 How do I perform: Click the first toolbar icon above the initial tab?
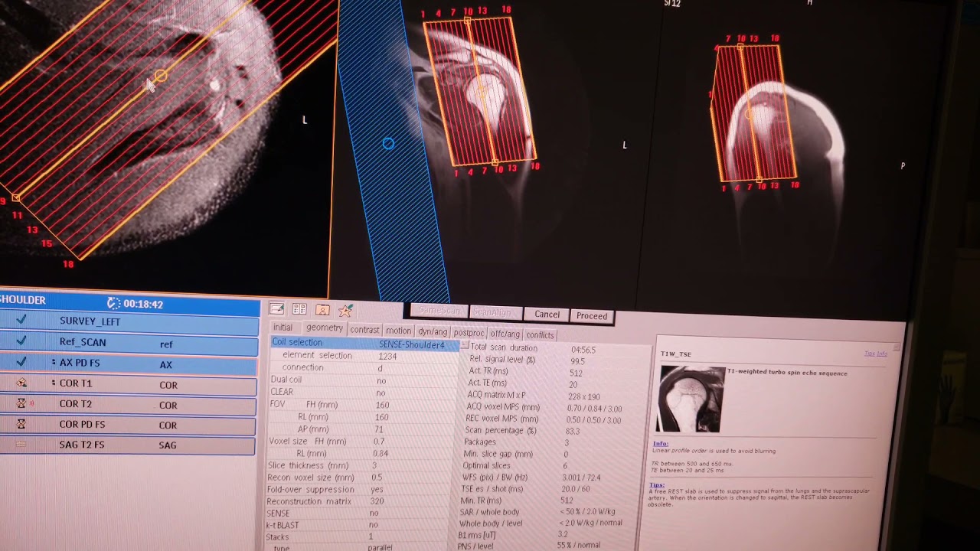(x=277, y=309)
